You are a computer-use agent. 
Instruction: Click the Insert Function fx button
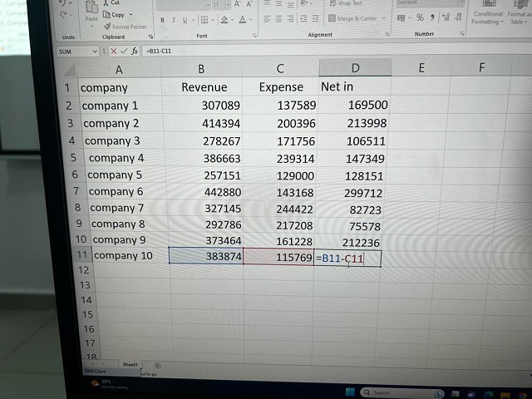tap(135, 51)
